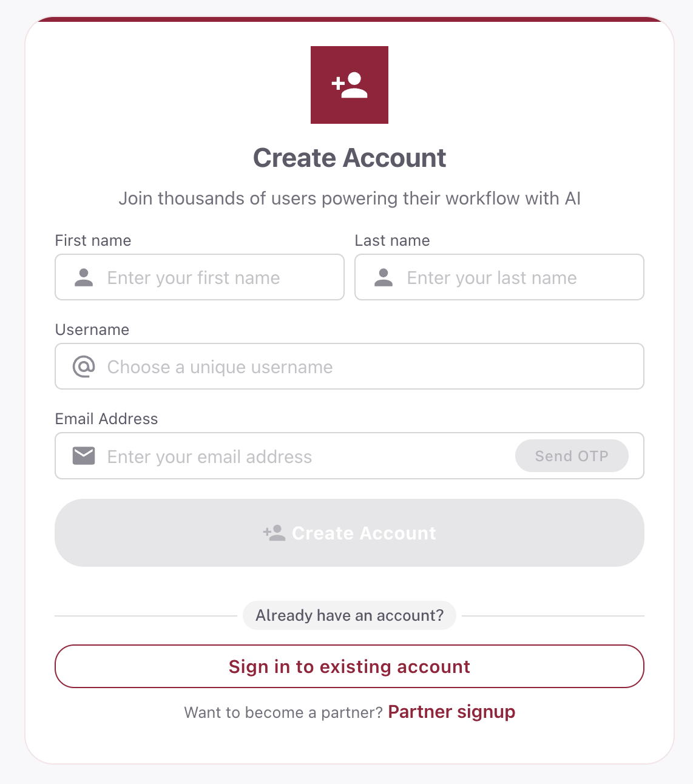Image resolution: width=693 pixels, height=784 pixels.
Task: Click the person icon in the last name field
Action: [383, 277]
